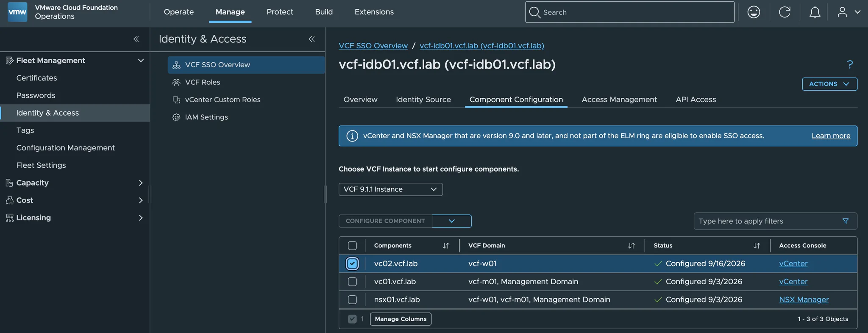868x333 pixels.
Task: Uncheck the vc02.vcf.lab row checkbox
Action: (x=352, y=264)
